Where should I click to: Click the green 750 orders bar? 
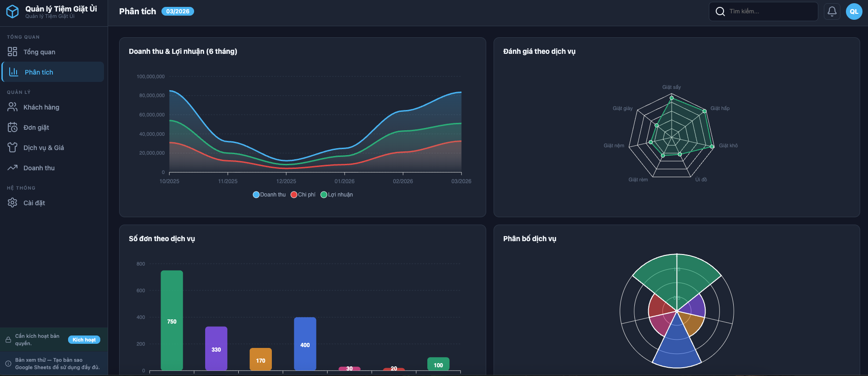[172, 320]
